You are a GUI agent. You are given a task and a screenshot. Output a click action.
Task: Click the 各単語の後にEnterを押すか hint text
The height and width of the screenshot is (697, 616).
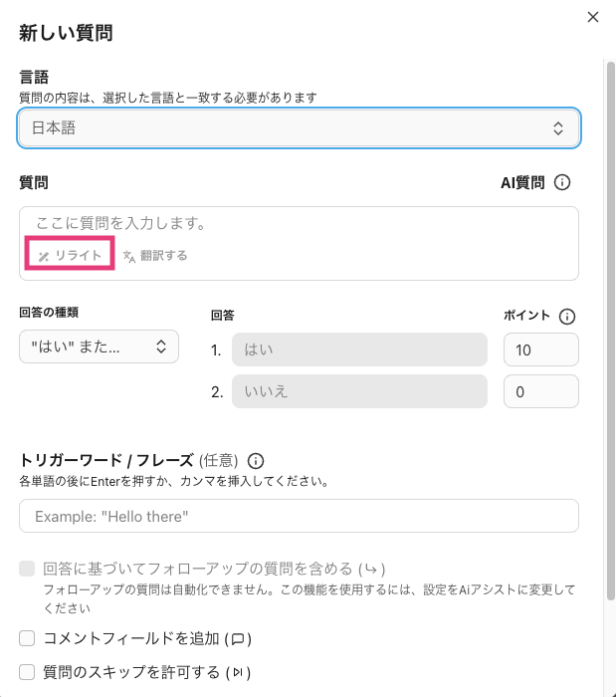point(174,481)
